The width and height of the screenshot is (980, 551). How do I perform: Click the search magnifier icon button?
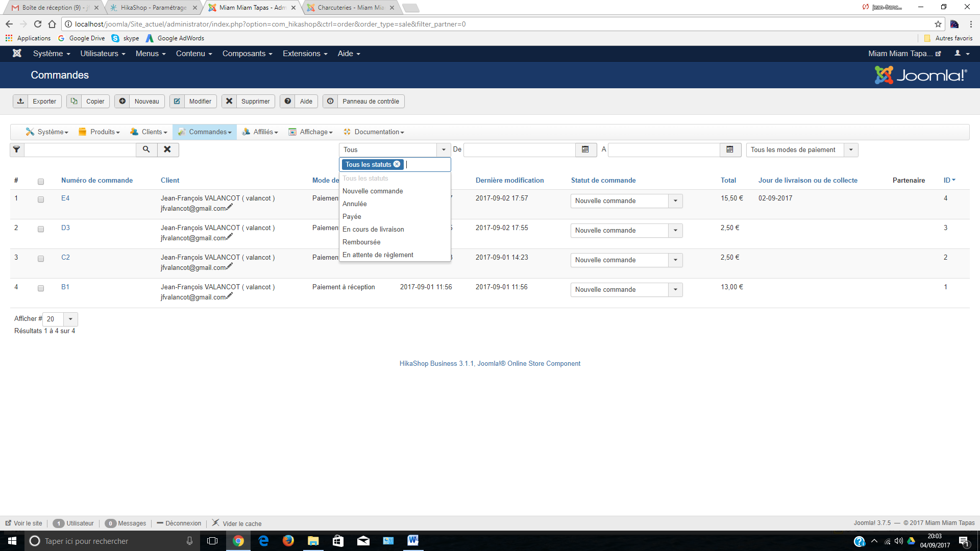pos(146,149)
